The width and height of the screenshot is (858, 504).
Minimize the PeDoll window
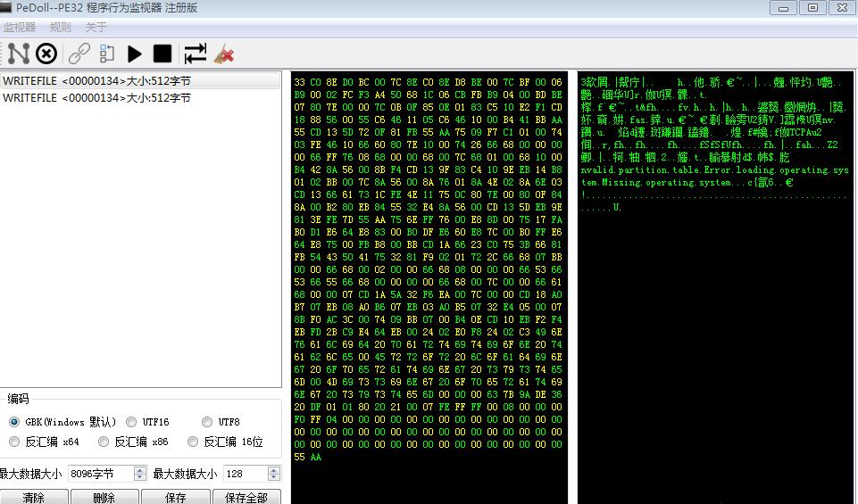[784, 8]
